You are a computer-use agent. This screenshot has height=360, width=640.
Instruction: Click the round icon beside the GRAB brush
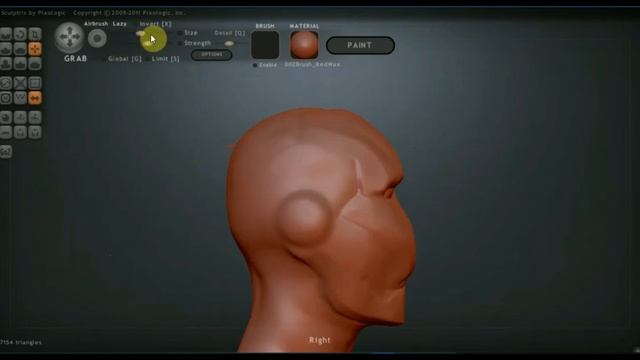pos(97,39)
